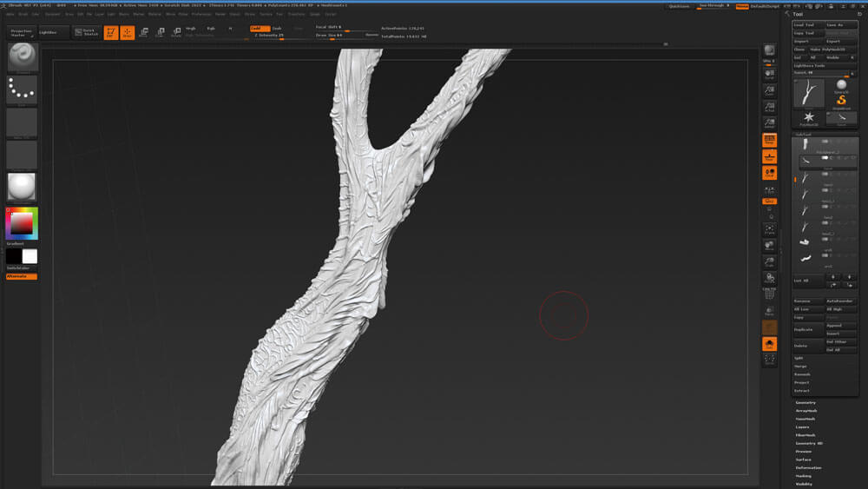Expand the Surface subpalette
Screen dimensions: 868x489
[x=804, y=459]
